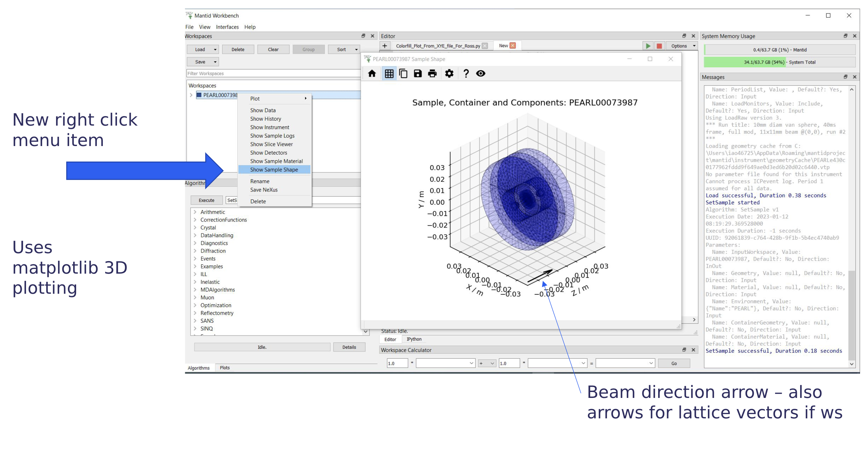Viewport: 868px width, 451px height.
Task: Toggle the eye visibility icon in plot toolbar
Action: 480,74
